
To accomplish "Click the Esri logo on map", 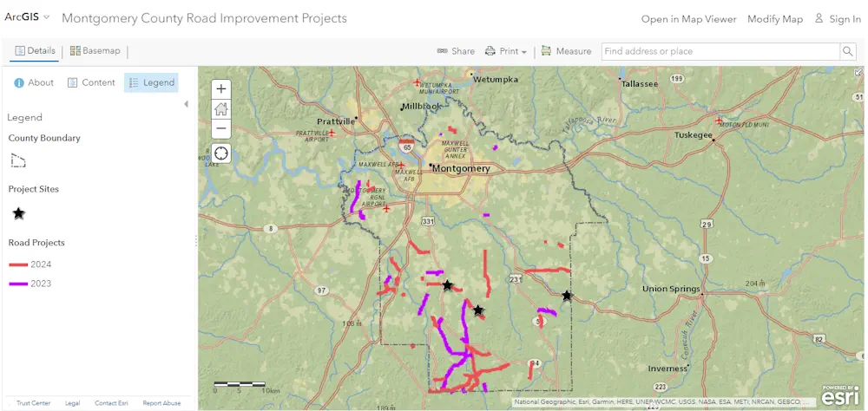I will tap(840, 395).
